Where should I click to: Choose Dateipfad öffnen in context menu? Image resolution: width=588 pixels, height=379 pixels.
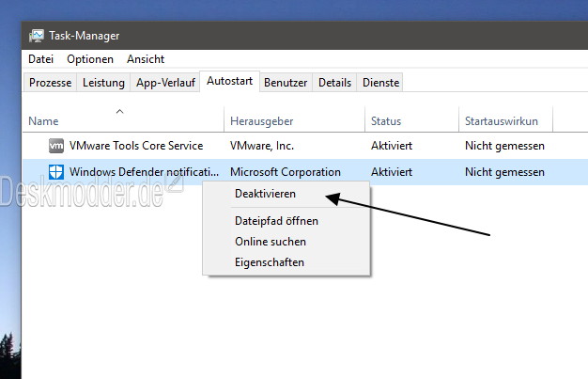click(286, 221)
